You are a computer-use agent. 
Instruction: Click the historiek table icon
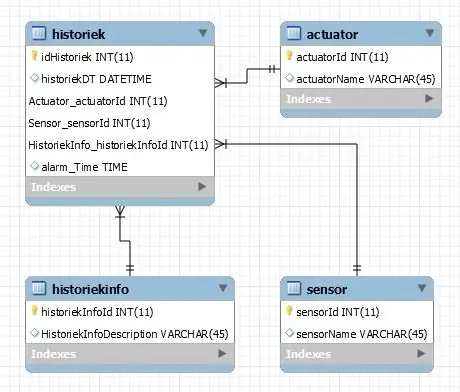(39, 34)
